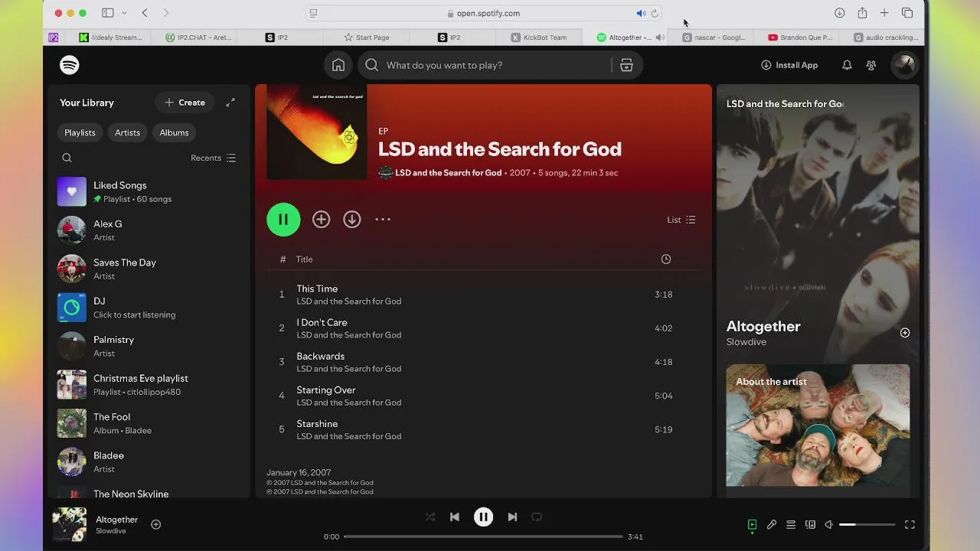Viewport: 980px width, 551px height.
Task: Show Safari tab overview
Action: [907, 13]
